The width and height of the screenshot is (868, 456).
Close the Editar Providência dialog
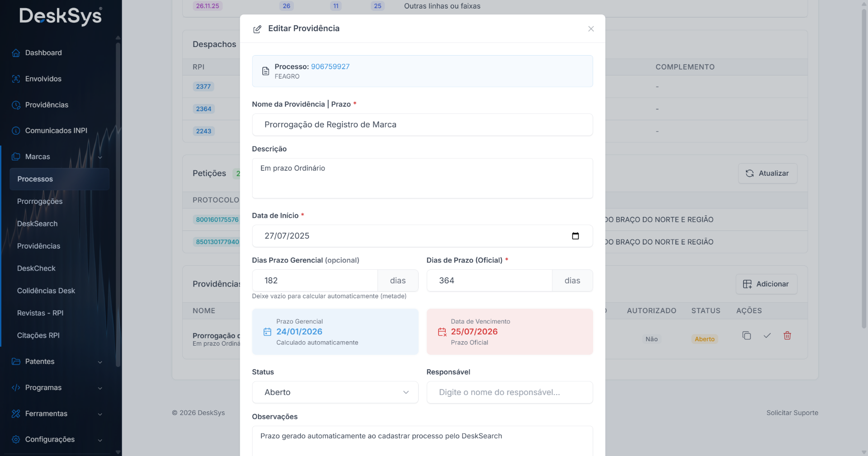coord(591,29)
